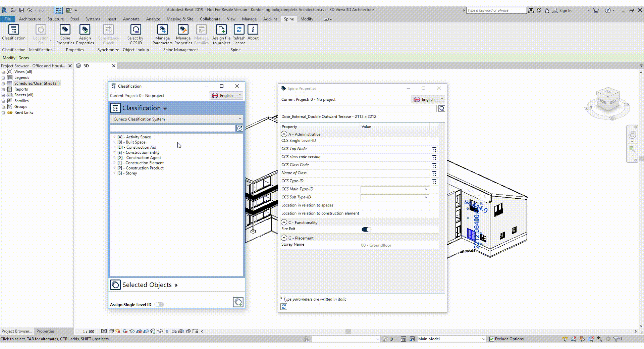Open classification picker for CCS Top Node

434,149
